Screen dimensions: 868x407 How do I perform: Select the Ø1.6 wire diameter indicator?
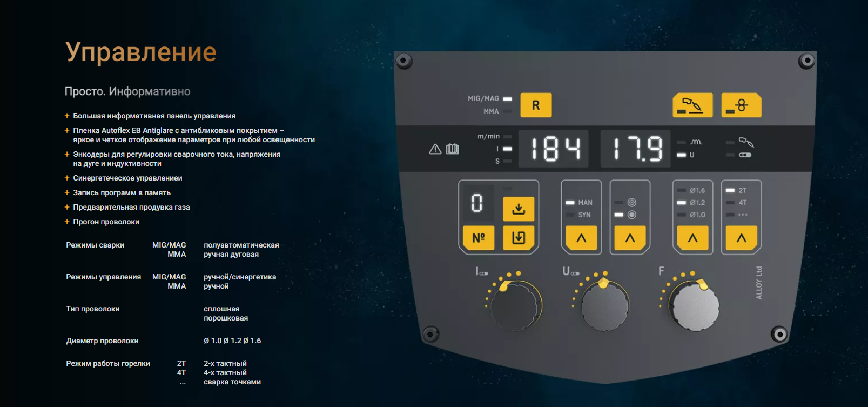click(x=697, y=190)
